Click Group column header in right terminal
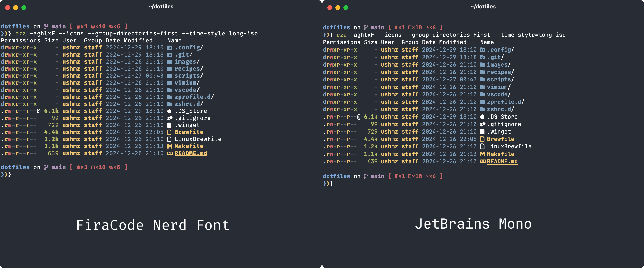The height and width of the screenshot is (268, 644). [410, 42]
